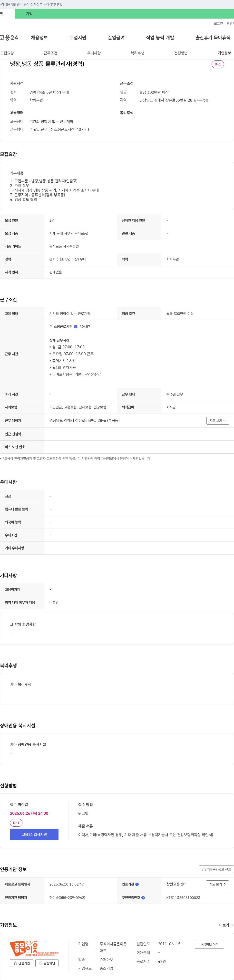Open the 채용정보 이력 button

[x=209, y=945]
